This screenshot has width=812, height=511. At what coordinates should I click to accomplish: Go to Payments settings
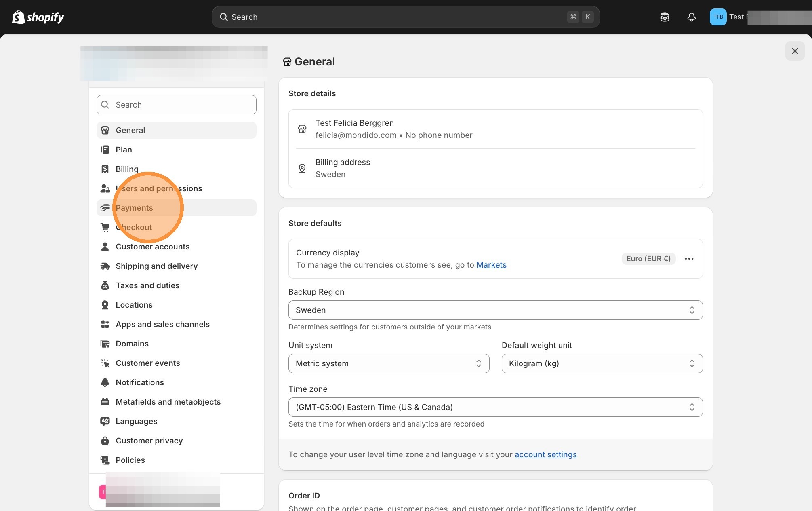(135, 208)
